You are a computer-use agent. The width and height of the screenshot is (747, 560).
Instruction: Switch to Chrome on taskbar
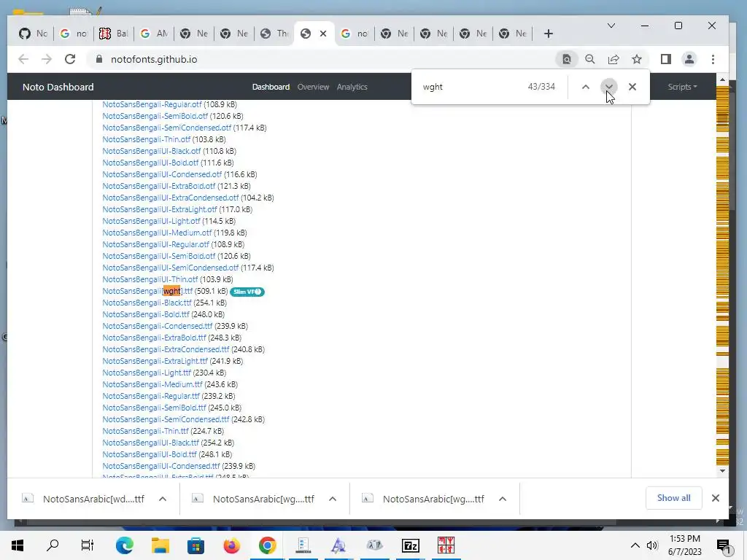pos(267,545)
